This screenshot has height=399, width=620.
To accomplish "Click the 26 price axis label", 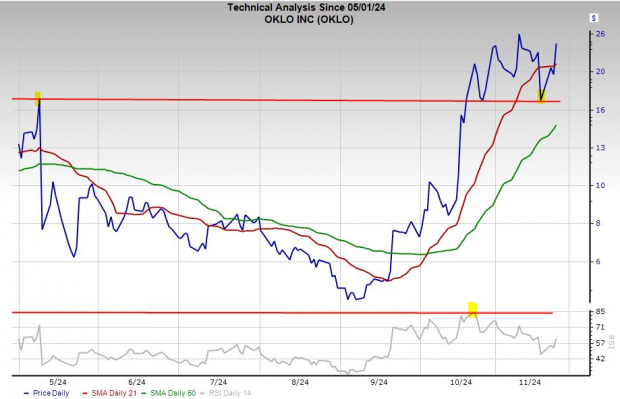I will 601,34.
